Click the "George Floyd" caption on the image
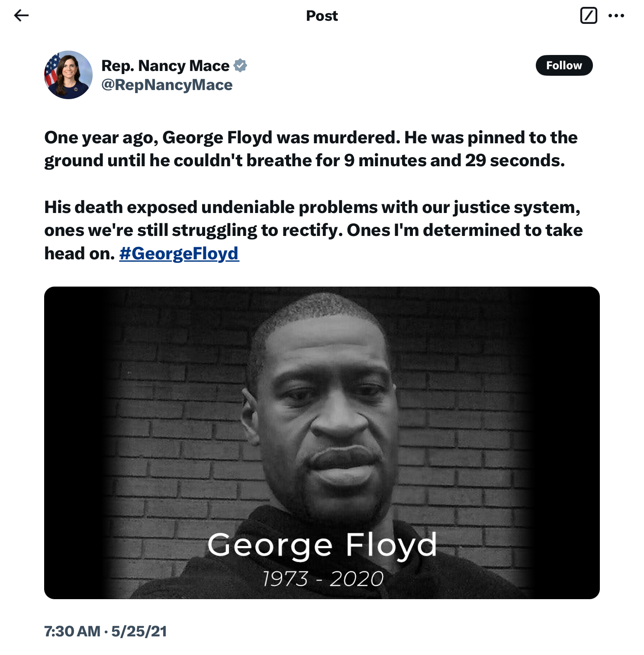 click(322, 545)
